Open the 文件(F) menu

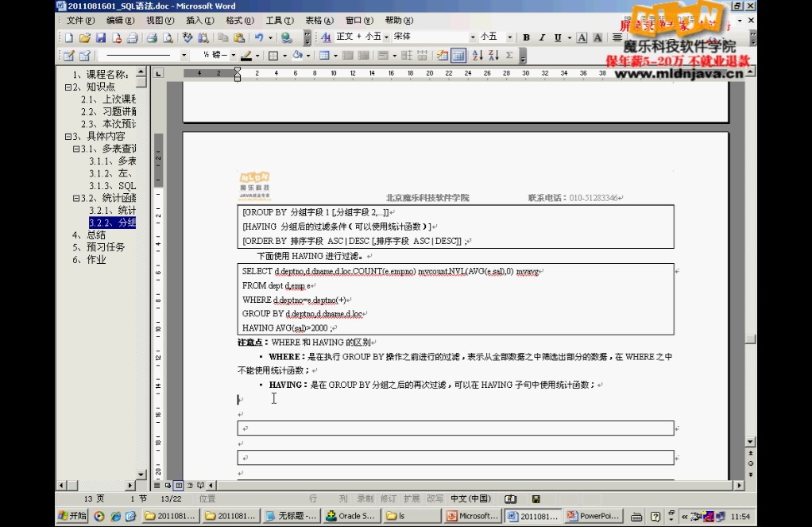80,20
